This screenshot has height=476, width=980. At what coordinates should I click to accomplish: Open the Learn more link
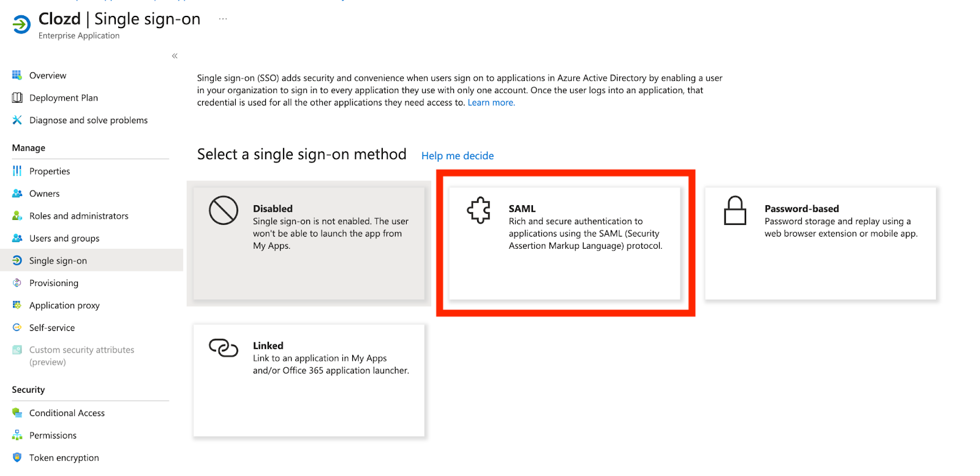coord(491,103)
